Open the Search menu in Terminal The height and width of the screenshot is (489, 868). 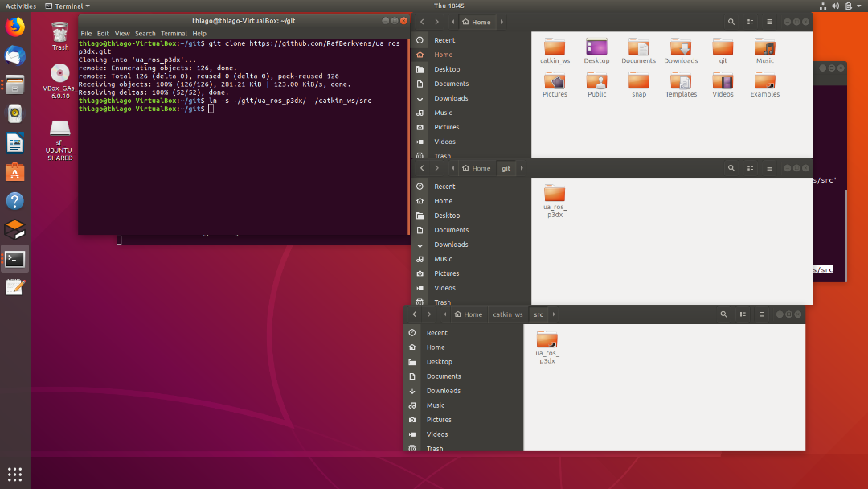[145, 34]
